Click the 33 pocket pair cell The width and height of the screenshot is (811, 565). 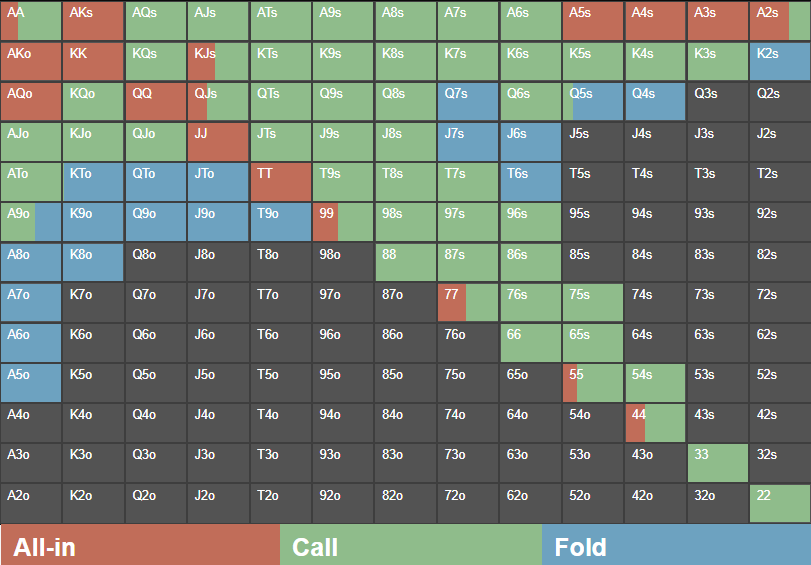click(x=717, y=463)
